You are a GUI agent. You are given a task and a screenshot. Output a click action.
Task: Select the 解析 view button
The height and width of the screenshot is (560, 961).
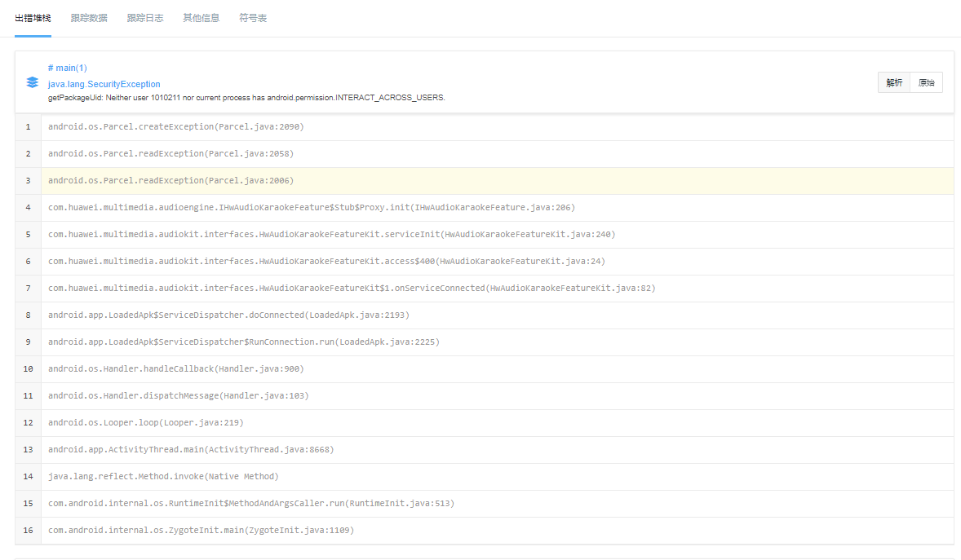pyautogui.click(x=894, y=82)
